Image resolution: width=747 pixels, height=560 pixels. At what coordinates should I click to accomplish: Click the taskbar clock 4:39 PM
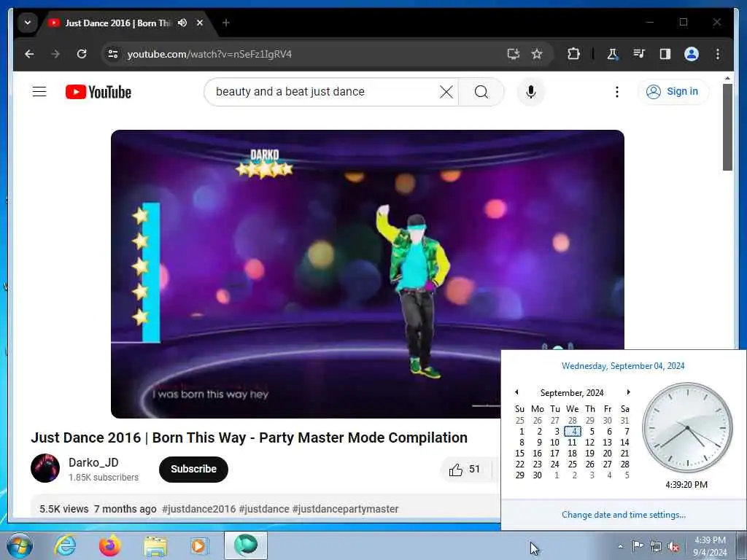[x=710, y=546]
